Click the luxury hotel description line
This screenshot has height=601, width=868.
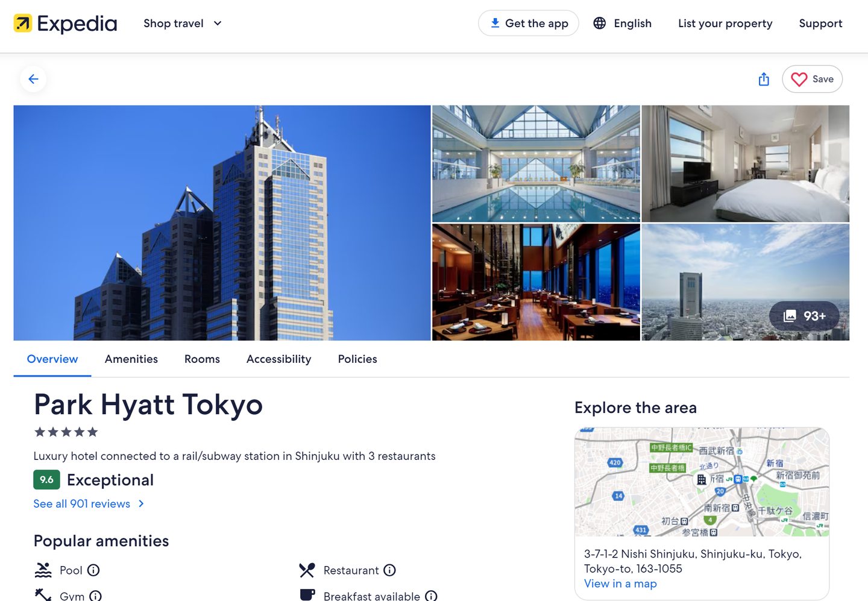pyautogui.click(x=234, y=456)
